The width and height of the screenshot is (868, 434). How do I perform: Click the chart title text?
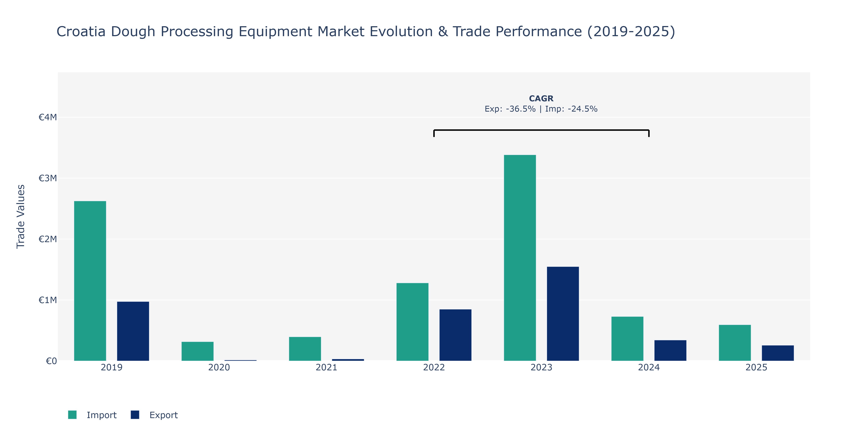[x=366, y=31]
